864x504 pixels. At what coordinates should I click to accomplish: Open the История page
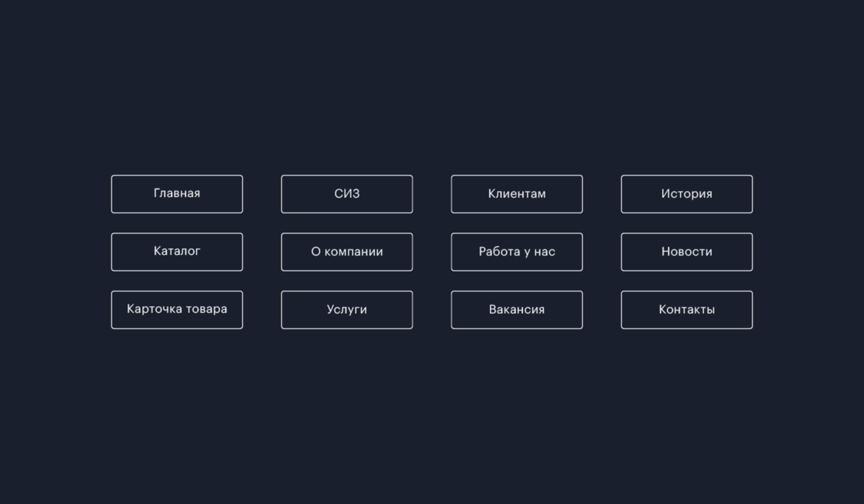pyautogui.click(x=687, y=194)
